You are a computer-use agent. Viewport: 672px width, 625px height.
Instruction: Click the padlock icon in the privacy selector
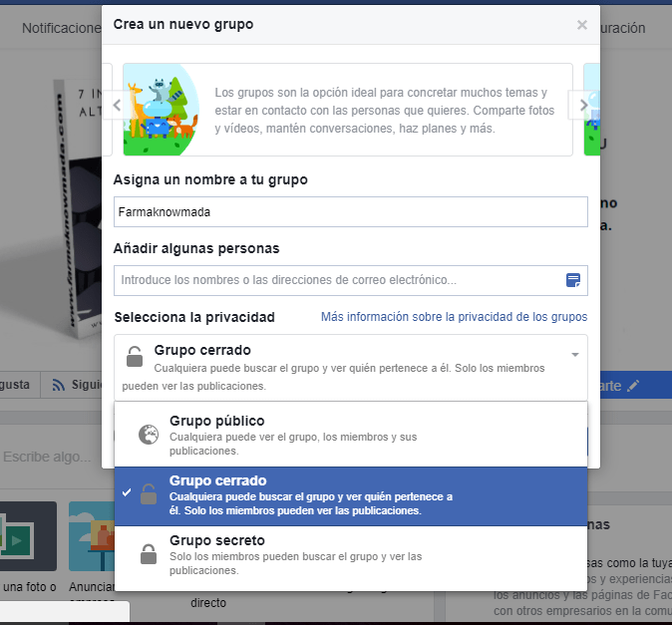(135, 357)
